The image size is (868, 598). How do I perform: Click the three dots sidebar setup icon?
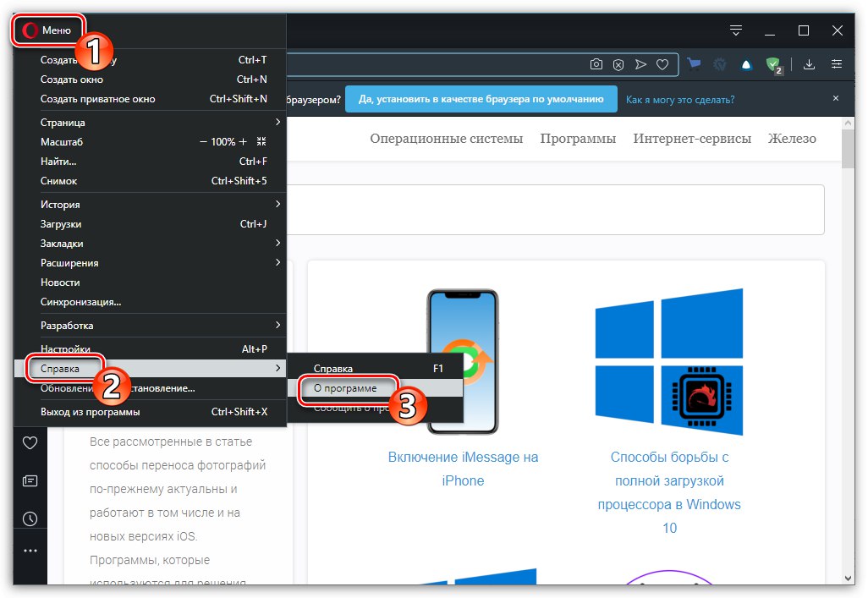pyautogui.click(x=30, y=551)
